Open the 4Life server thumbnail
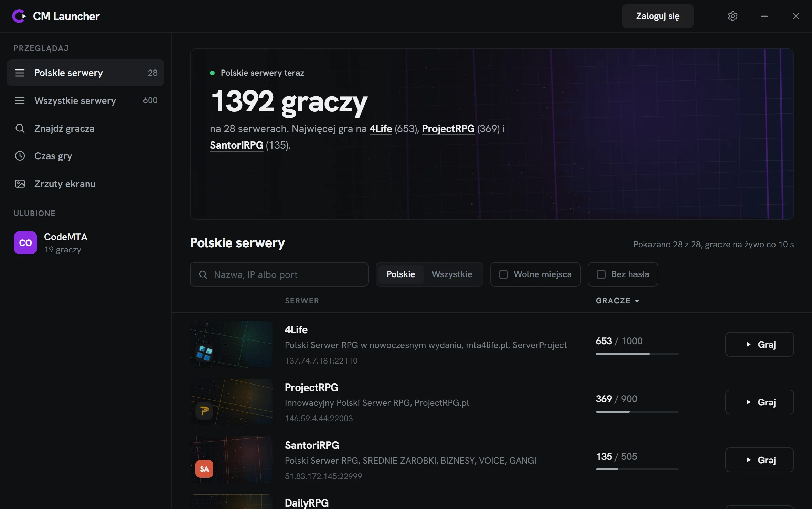This screenshot has height=509, width=812. pyautogui.click(x=231, y=344)
